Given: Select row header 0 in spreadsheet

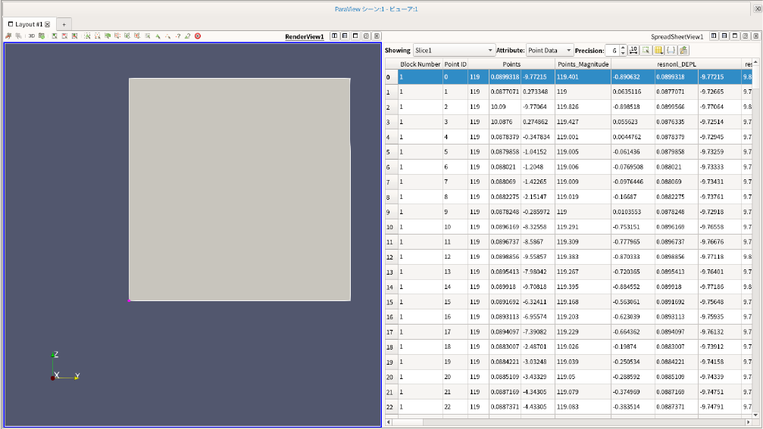Looking at the screenshot, I should (x=391, y=77).
